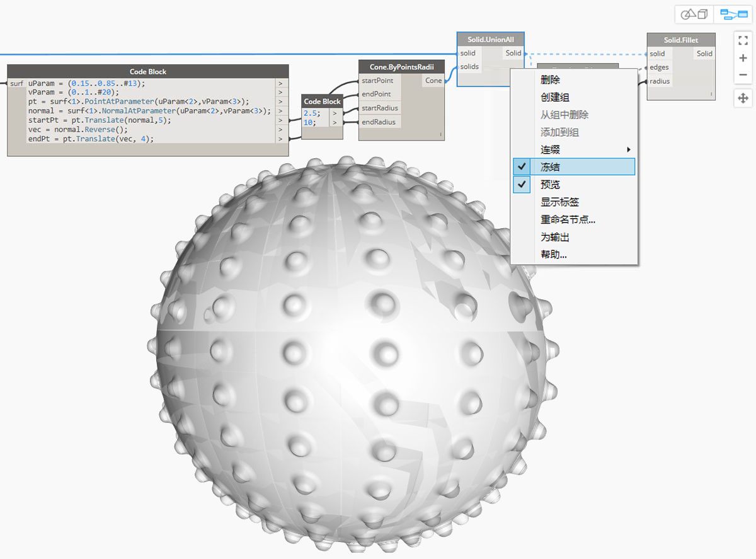The width and height of the screenshot is (756, 559).
Task: Select the Cone.ByPointsRadii node header
Action: click(402, 67)
